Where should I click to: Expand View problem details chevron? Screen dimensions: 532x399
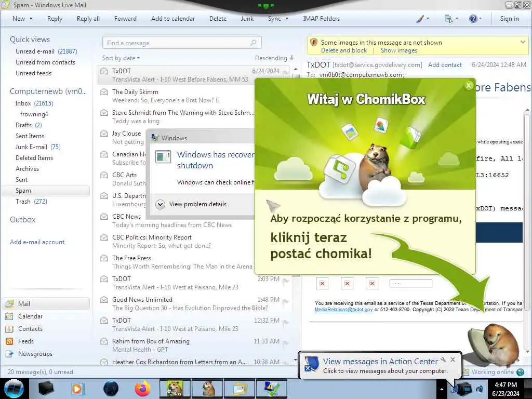click(x=160, y=204)
